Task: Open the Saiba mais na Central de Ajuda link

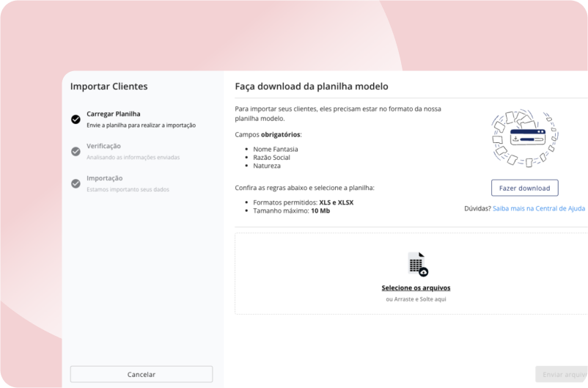Action: pos(539,208)
